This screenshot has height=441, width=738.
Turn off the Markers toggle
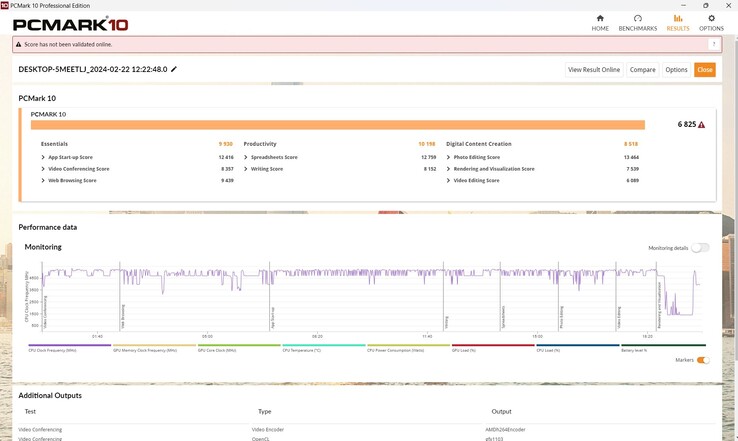point(703,360)
